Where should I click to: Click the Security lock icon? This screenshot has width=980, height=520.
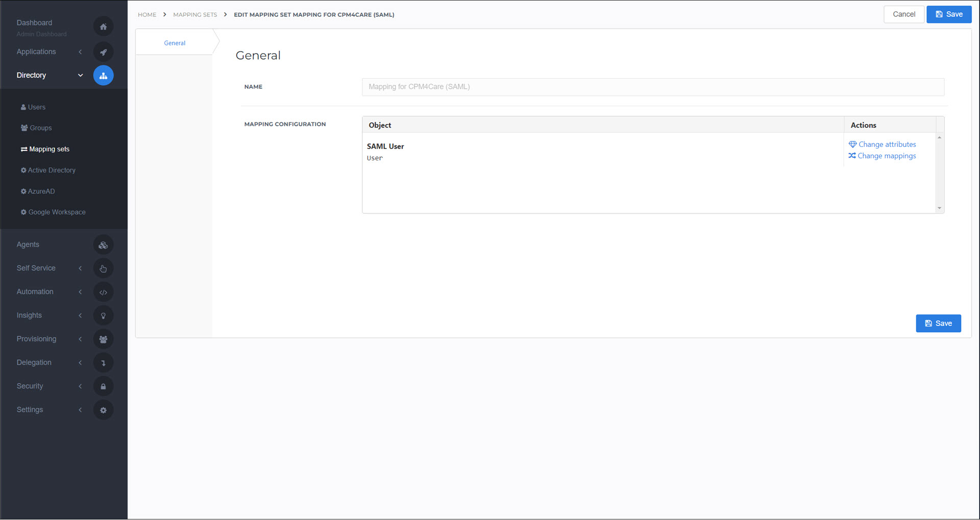[x=103, y=386]
